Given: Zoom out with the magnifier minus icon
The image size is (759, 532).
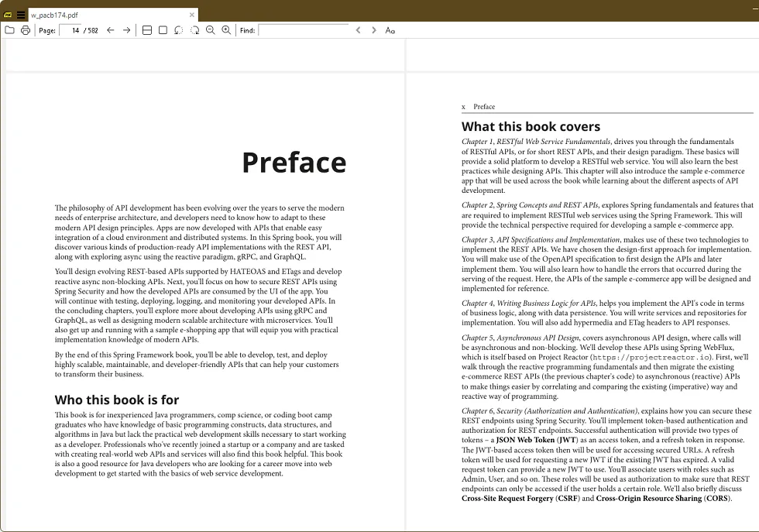Looking at the screenshot, I should (210, 30).
